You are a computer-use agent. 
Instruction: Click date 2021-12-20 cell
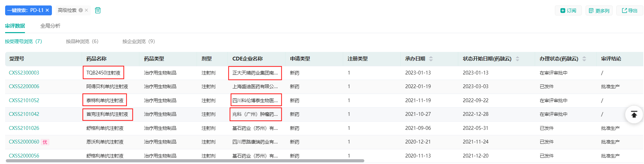coord(475,156)
